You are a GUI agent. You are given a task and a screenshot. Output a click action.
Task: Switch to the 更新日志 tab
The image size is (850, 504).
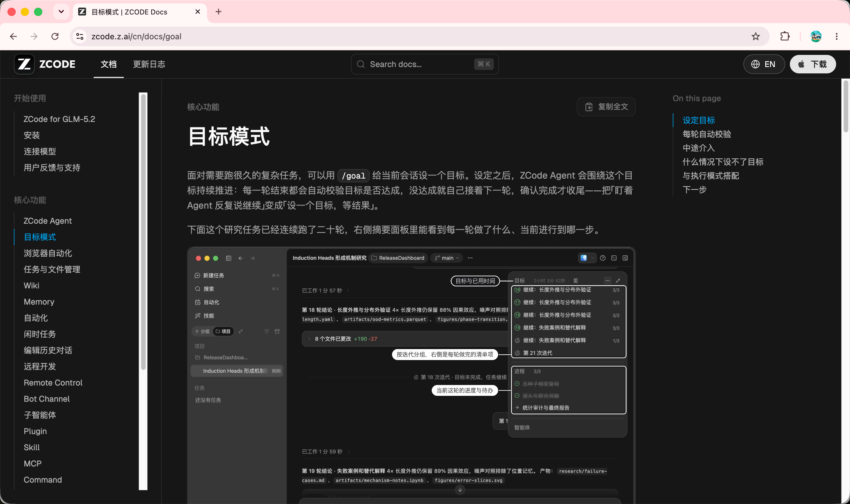tap(149, 64)
